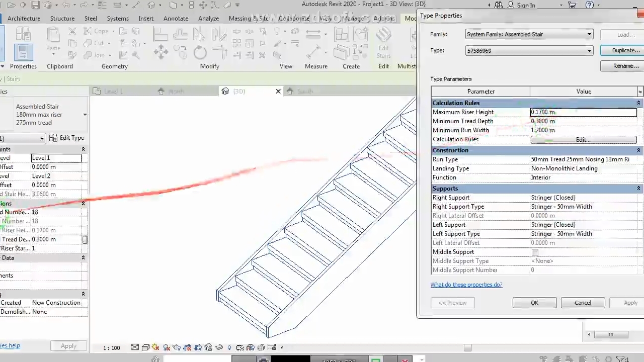Open 'What do these properties do?' link
The image size is (644, 362).
point(466,285)
